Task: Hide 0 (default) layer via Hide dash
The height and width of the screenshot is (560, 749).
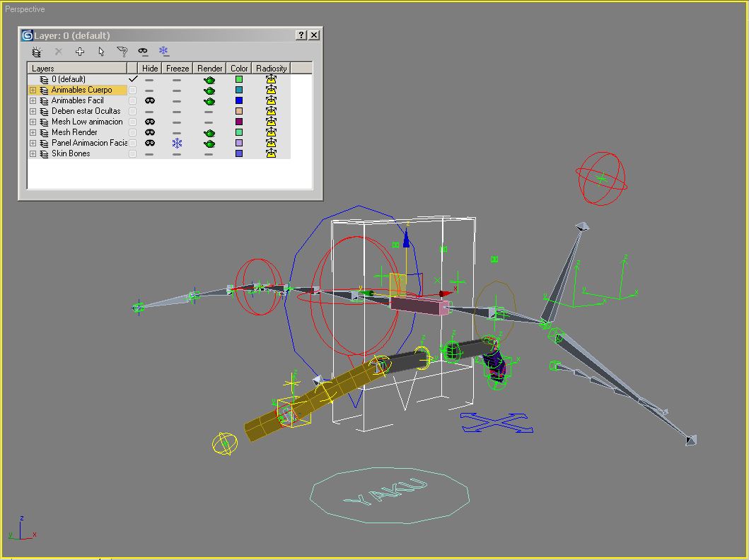Action: (x=149, y=80)
